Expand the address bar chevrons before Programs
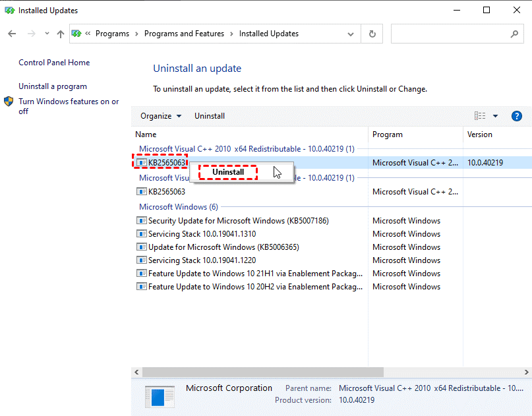Viewport: 532px width, 416px height. 88,33
